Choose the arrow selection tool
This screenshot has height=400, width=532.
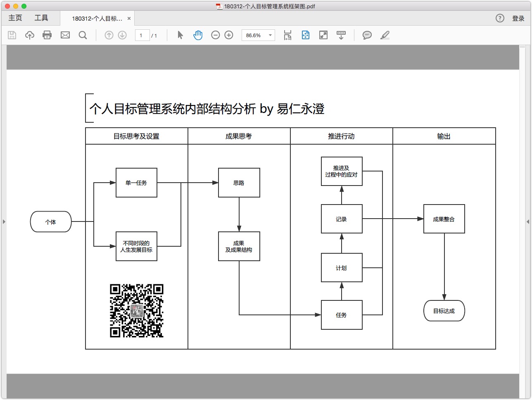pos(180,35)
